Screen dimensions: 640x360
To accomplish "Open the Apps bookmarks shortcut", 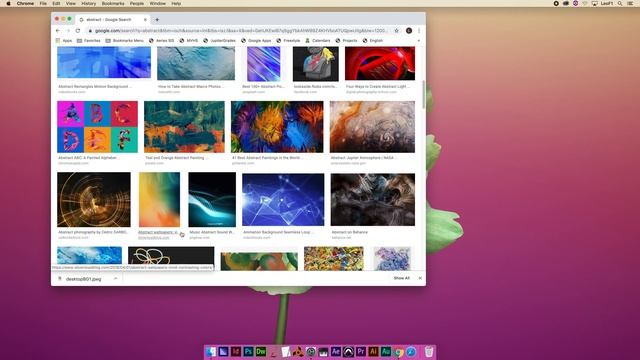I will 64,41.
